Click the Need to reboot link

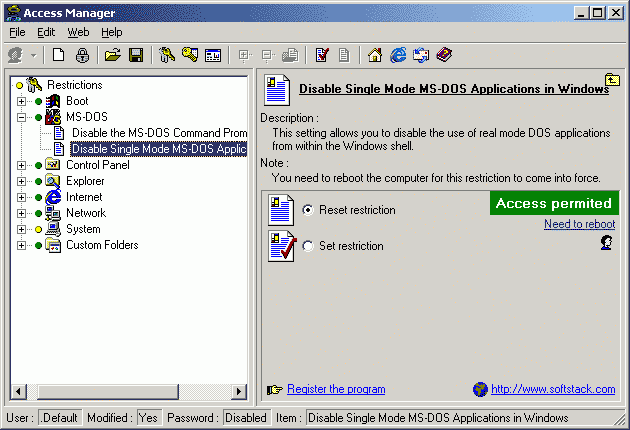(x=580, y=224)
